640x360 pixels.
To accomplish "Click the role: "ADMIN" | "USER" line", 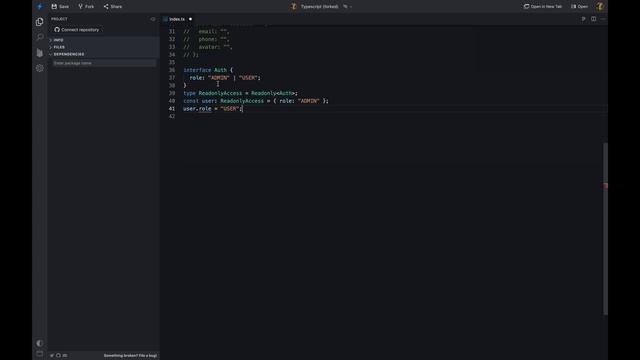I will click(x=225, y=78).
